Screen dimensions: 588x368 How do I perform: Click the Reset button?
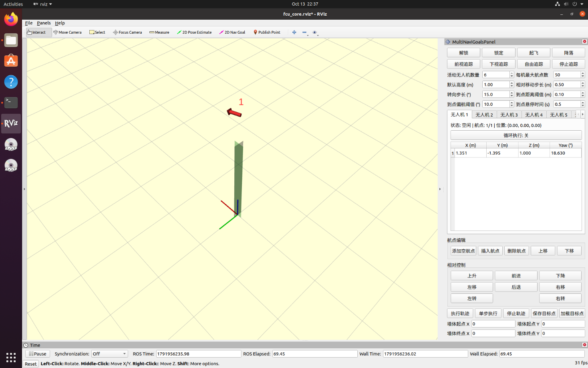(30, 364)
